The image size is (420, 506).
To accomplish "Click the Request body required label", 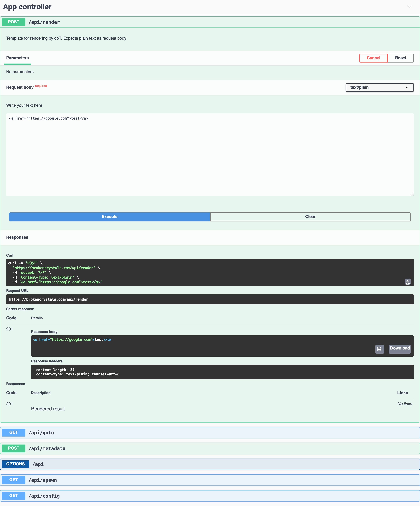I will tap(26, 87).
